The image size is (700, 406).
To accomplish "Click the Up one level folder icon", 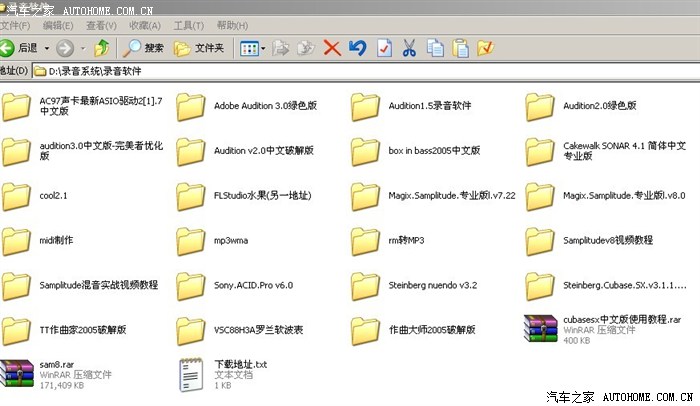I will (102, 47).
